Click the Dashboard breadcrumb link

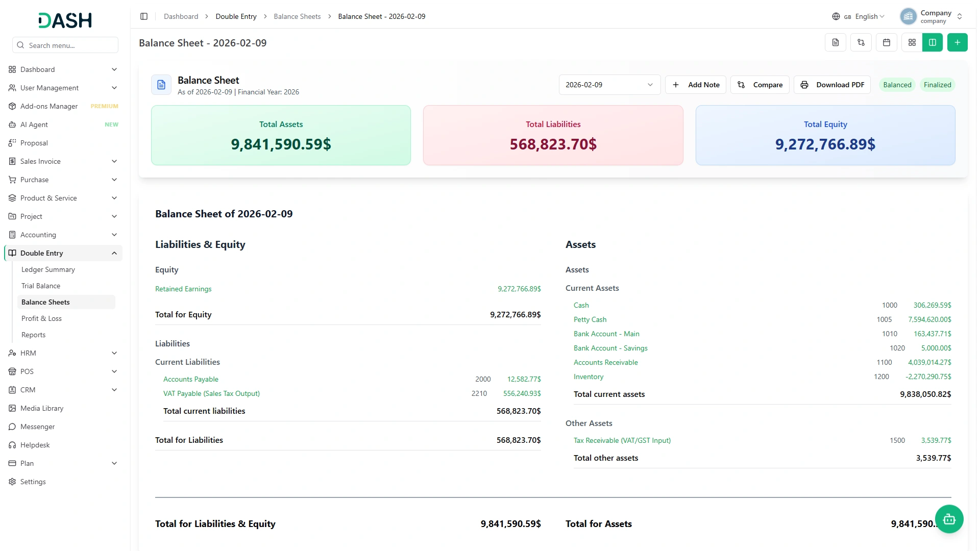click(181, 16)
